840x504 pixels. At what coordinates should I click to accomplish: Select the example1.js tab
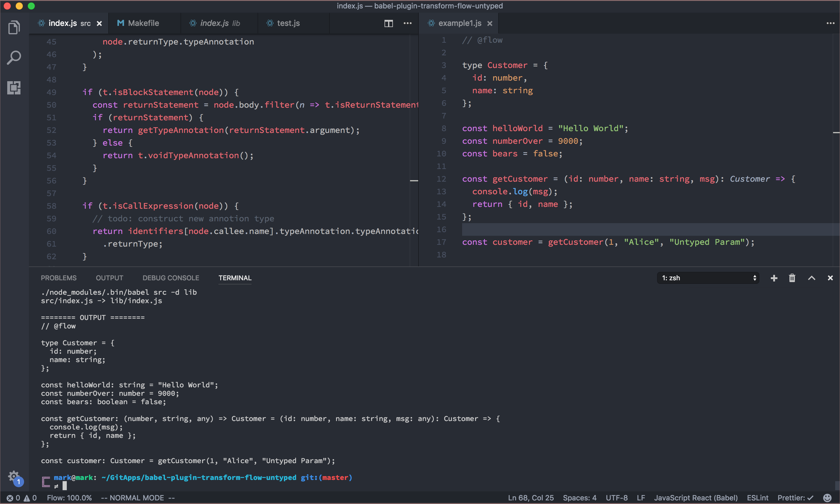tap(459, 23)
